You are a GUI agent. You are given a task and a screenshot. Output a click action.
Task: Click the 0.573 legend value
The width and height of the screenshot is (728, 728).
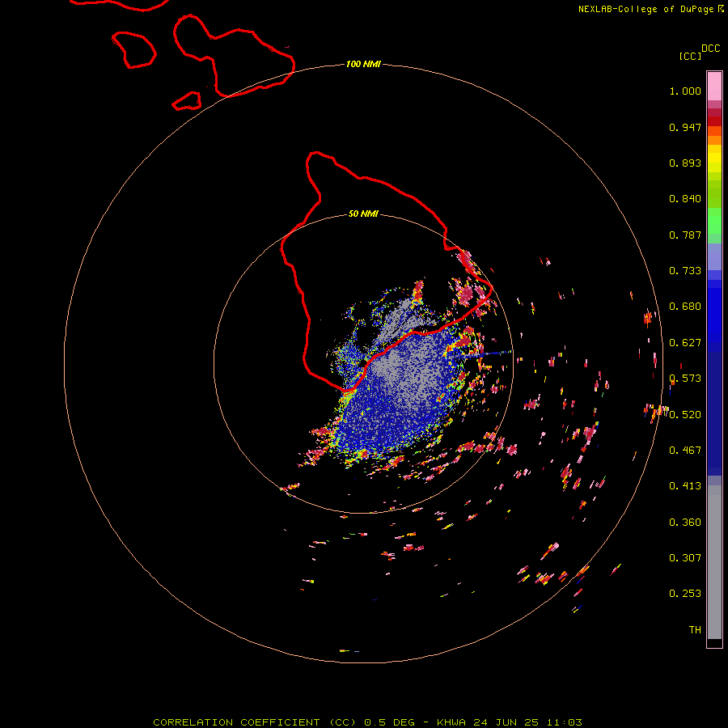pyautogui.click(x=685, y=379)
